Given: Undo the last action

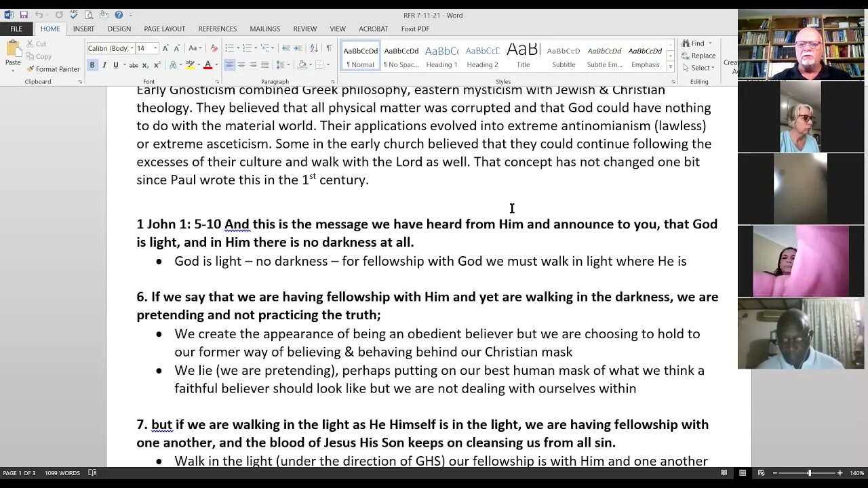Looking at the screenshot, I should tap(39, 15).
